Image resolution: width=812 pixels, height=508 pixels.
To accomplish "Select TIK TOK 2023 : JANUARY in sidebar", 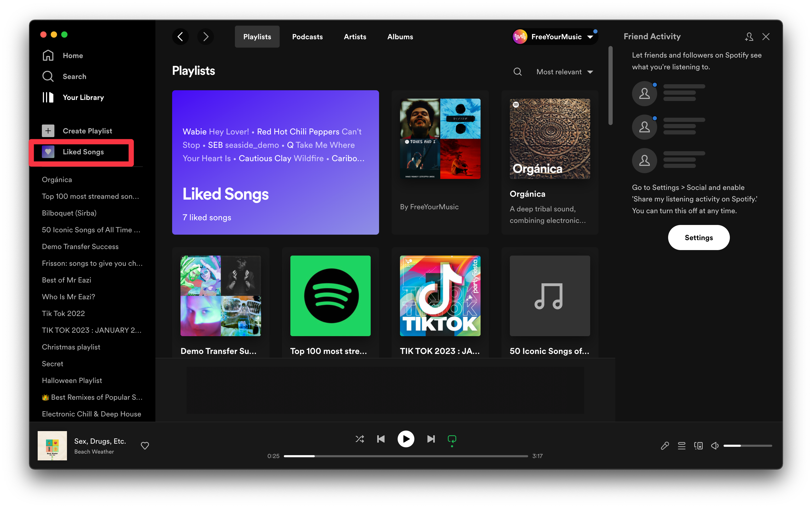I will click(92, 330).
